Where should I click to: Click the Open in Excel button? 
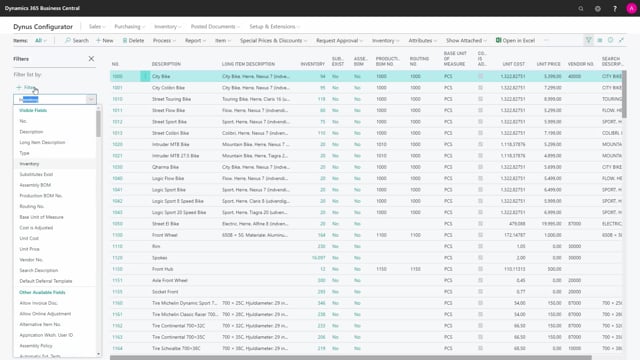515,40
